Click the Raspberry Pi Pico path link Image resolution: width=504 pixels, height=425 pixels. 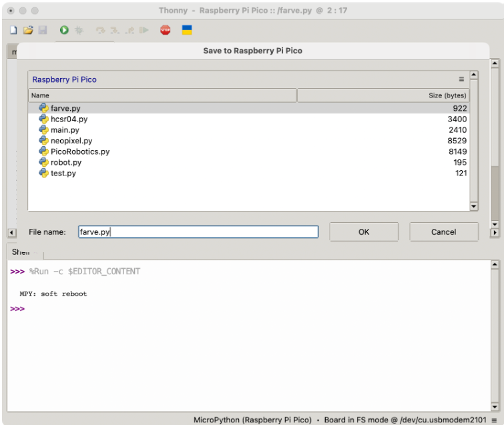(64, 79)
